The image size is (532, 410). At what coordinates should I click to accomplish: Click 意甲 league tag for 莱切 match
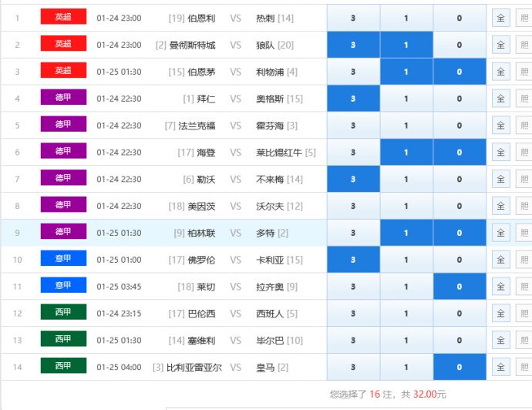coord(63,286)
